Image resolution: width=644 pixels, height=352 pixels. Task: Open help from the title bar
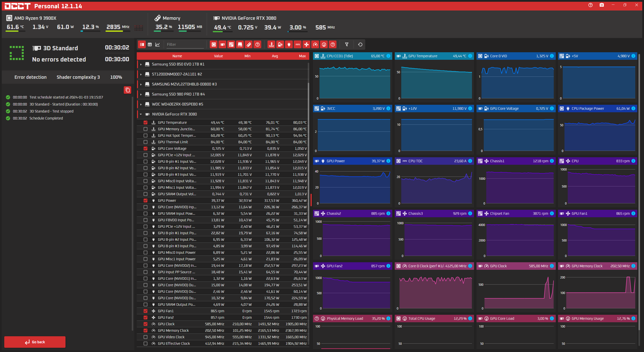[x=590, y=5]
